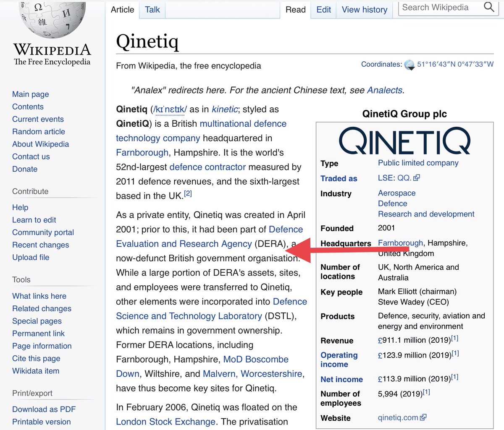Viewport: 504px width, 430px height.
Task: Open About Wikipedia link
Action: pos(40,144)
